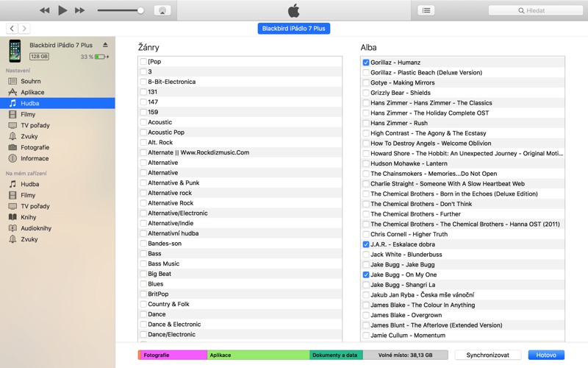This screenshot has width=588, height=368.
Task: Check the 8-Bit-Electronica genre
Action: [143, 82]
